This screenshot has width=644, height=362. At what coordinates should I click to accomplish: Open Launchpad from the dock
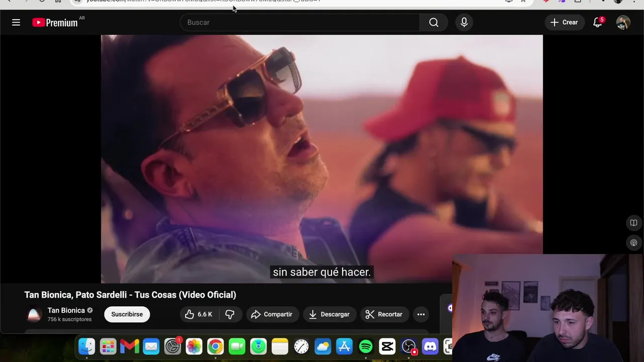108,346
